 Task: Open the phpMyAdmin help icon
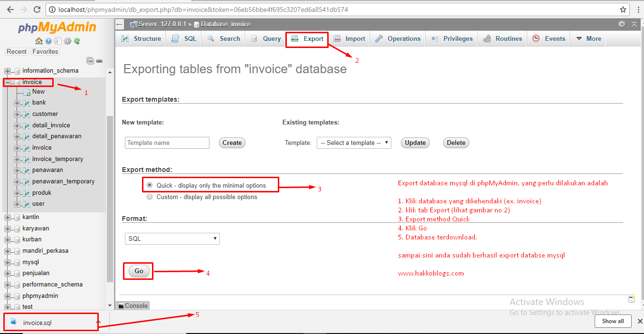coord(48,41)
